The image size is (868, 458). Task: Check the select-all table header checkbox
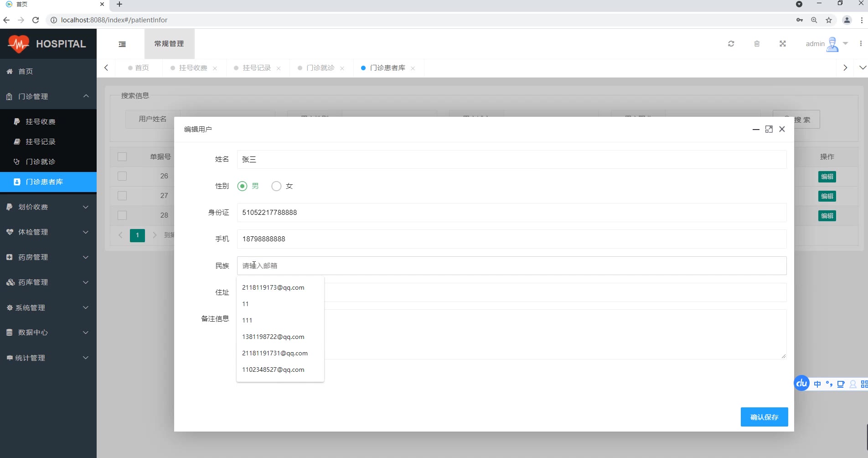pos(122,157)
